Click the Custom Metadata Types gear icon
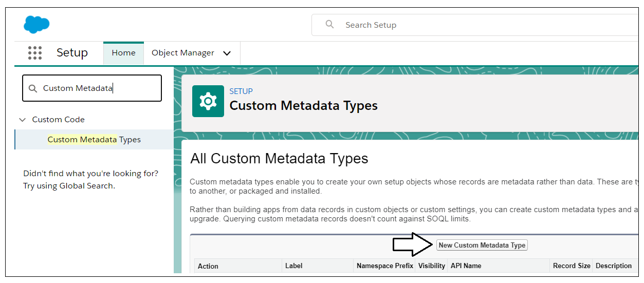Viewport: 644px width, 283px height. tap(208, 101)
